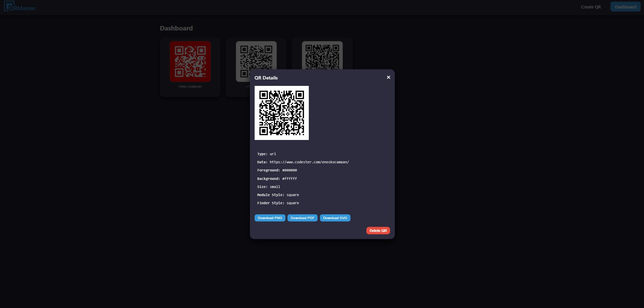Screen dimensions: 644x308
Task: Open the Create QR page
Action: click(591, 7)
